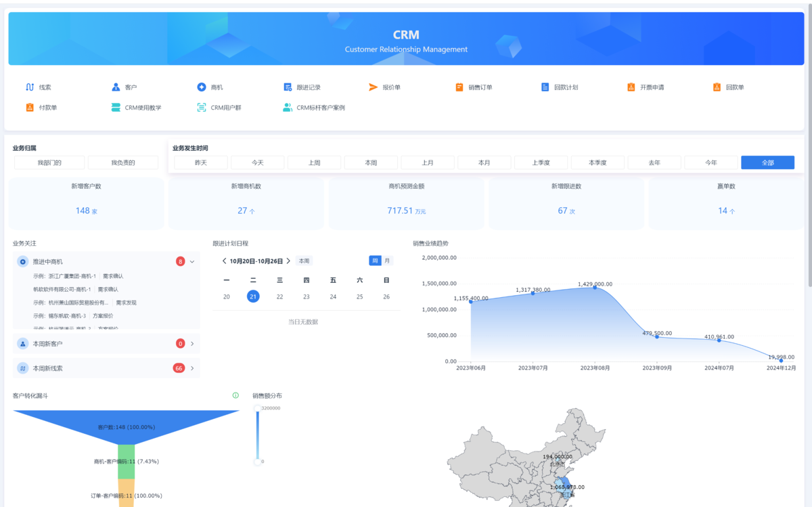The width and height of the screenshot is (812, 507).
Task: Expand the 本周新线索 row chevron
Action: (x=192, y=368)
